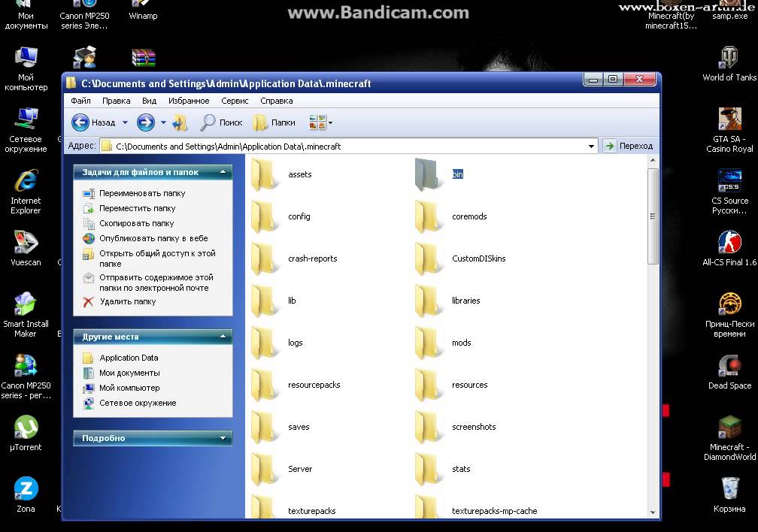Select the Zona desktop icon
Image resolution: width=758 pixels, height=532 pixels.
pos(26,488)
